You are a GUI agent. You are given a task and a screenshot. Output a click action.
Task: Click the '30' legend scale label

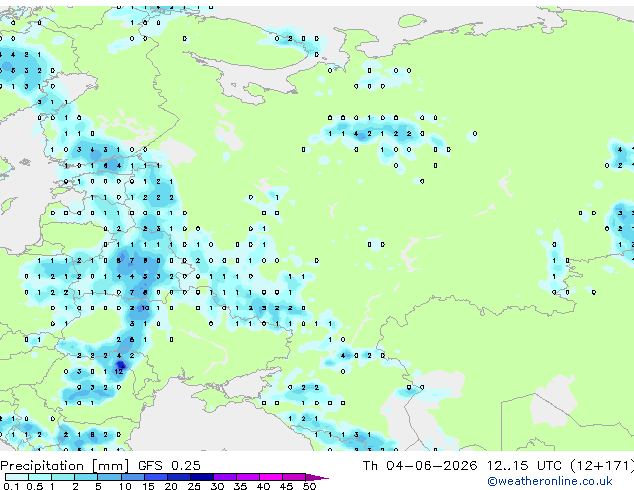(x=217, y=486)
